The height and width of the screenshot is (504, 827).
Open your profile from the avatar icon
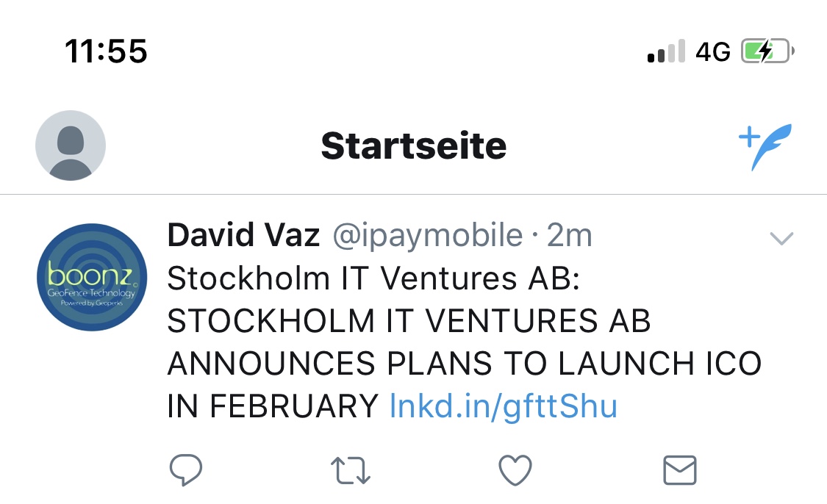(x=70, y=145)
